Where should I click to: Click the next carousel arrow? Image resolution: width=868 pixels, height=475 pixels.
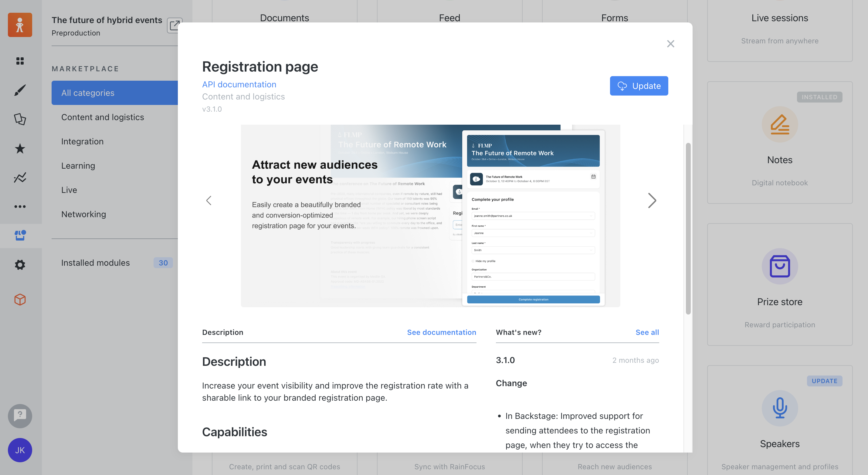[652, 200]
